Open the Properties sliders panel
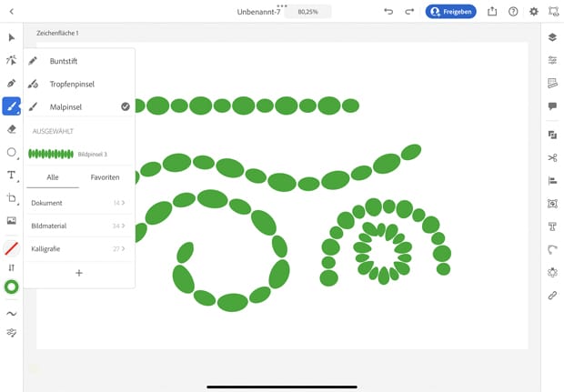Viewport: 564px width, 392px height. coord(552,60)
